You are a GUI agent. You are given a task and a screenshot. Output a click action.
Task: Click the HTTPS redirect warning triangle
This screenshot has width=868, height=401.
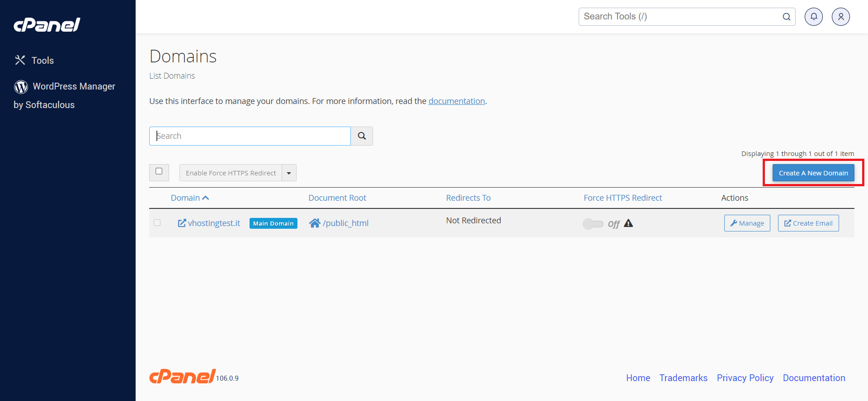(x=628, y=223)
